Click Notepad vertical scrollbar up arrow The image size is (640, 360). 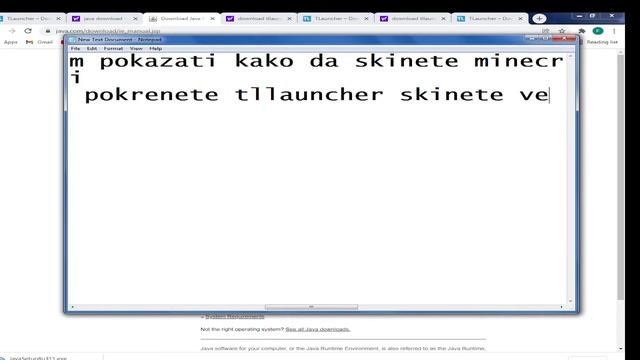coord(570,56)
